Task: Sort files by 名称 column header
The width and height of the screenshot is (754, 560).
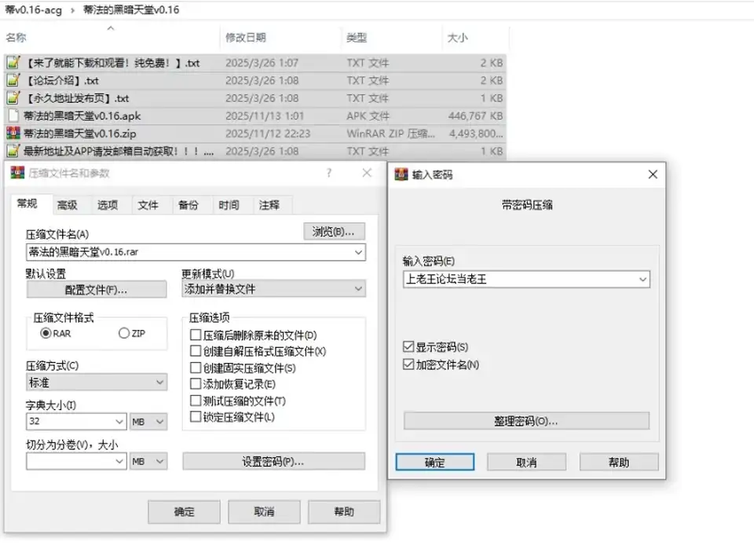Action: (x=111, y=38)
